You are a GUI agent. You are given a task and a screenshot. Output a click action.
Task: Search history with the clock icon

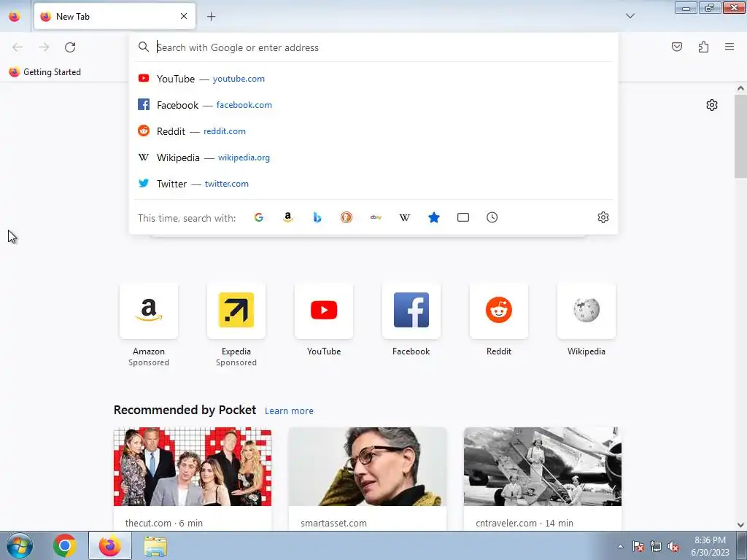pos(492,217)
